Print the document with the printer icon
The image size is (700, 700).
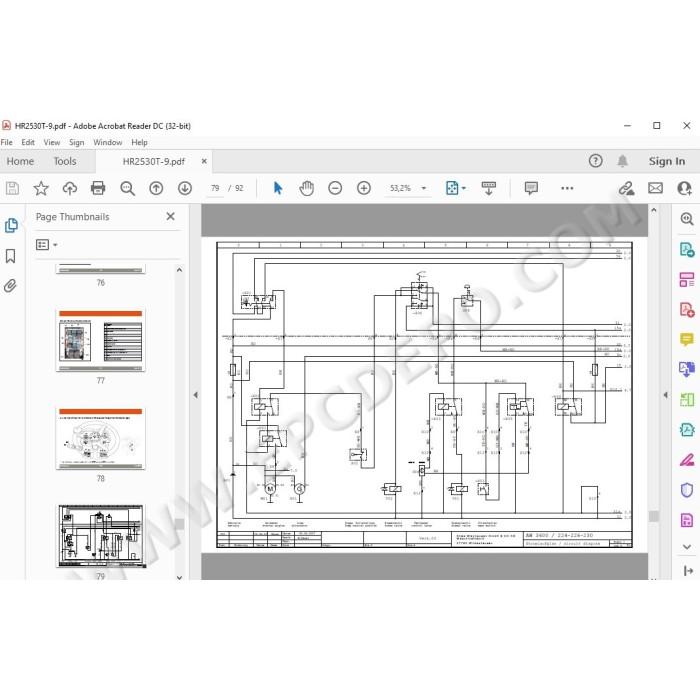click(98, 188)
